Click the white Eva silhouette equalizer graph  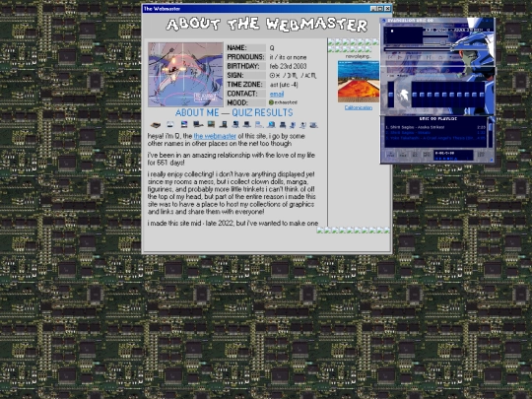403,96
